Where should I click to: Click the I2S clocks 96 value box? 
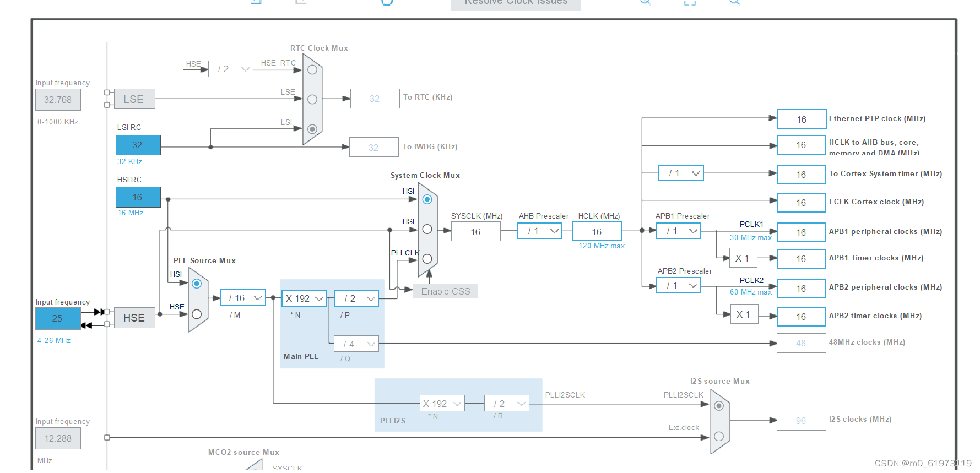click(802, 421)
